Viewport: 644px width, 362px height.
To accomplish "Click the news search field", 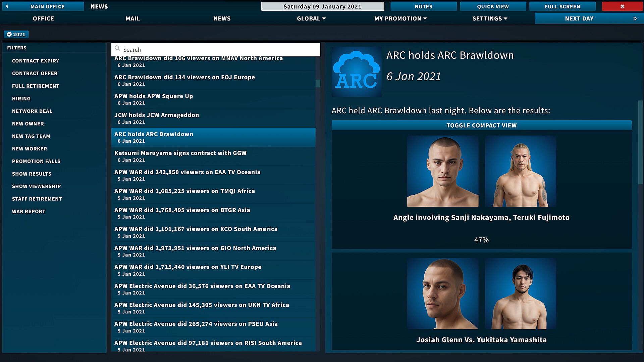I will [x=216, y=50].
